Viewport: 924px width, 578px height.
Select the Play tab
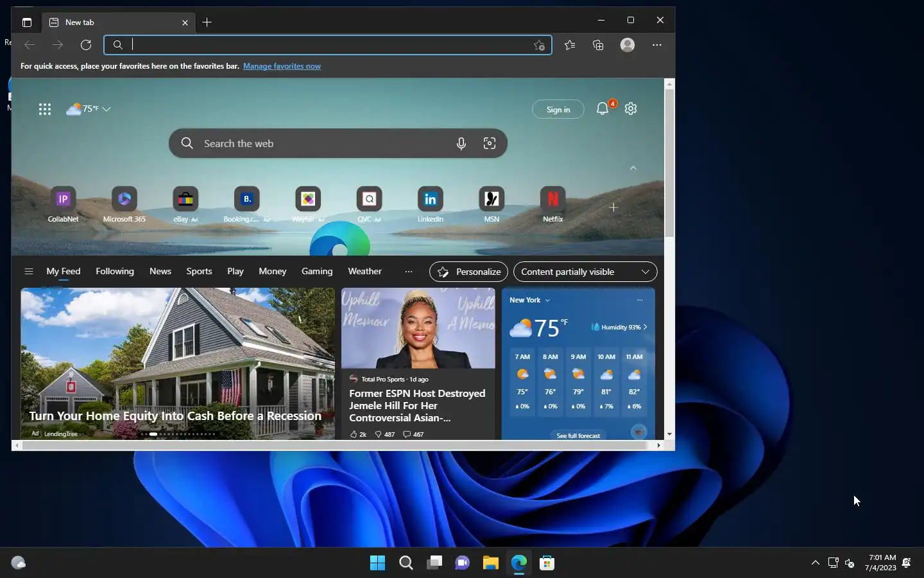(235, 272)
